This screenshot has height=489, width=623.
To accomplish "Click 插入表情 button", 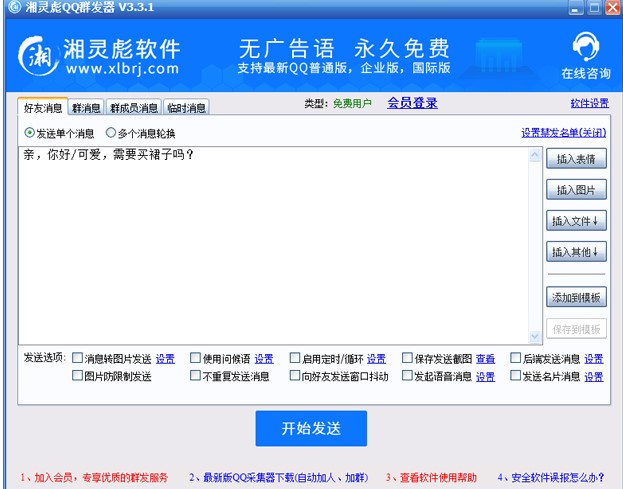I will coord(576,158).
